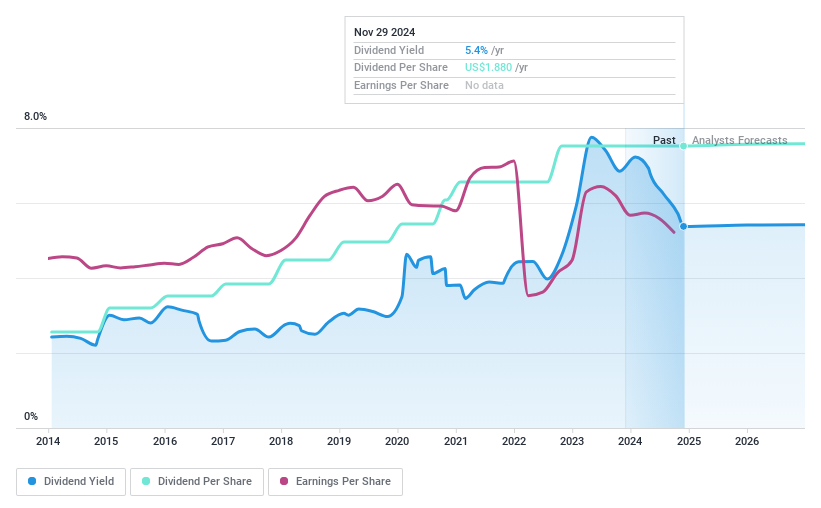Click the No data earnings text
Viewport: 821px width, 508px height.
[x=484, y=85]
